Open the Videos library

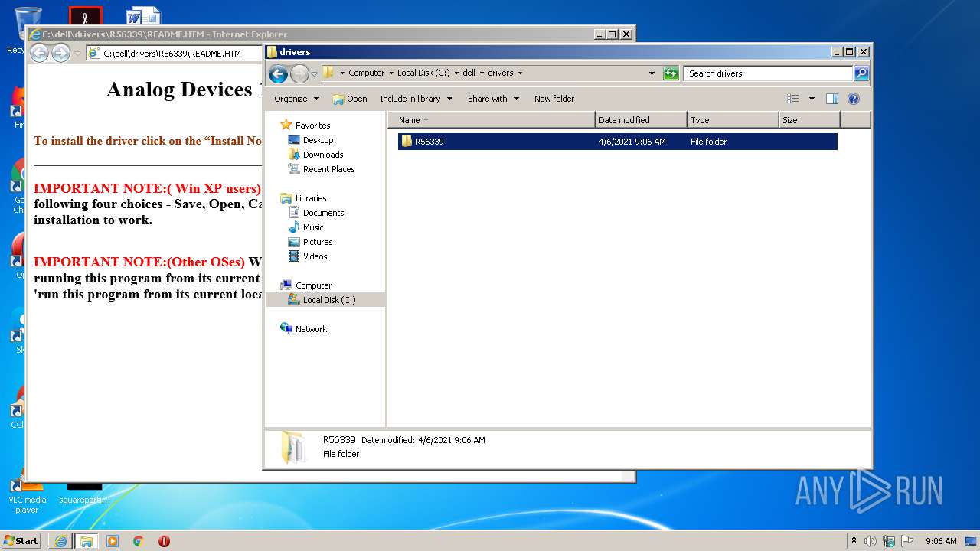(315, 256)
